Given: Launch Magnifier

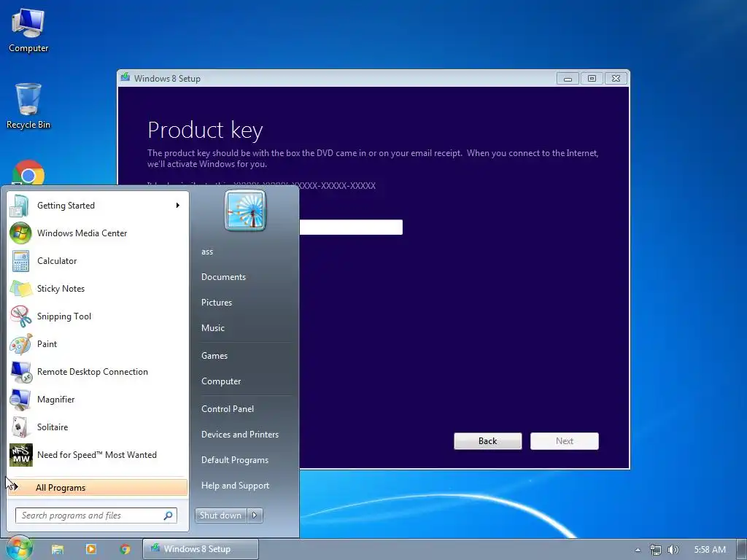Looking at the screenshot, I should 98,400.
